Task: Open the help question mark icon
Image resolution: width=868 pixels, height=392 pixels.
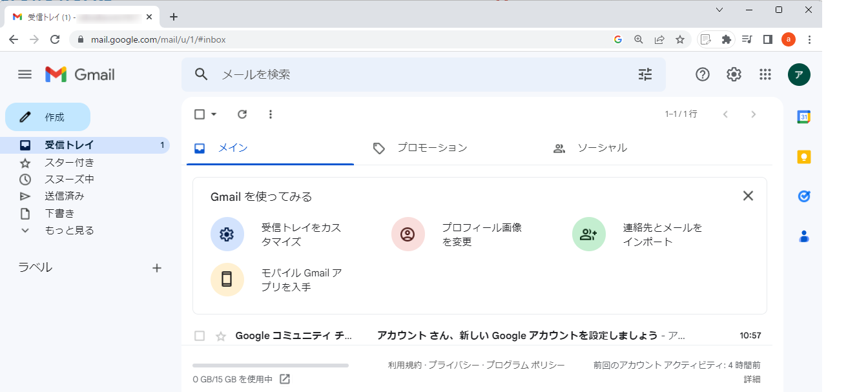Action: click(703, 74)
